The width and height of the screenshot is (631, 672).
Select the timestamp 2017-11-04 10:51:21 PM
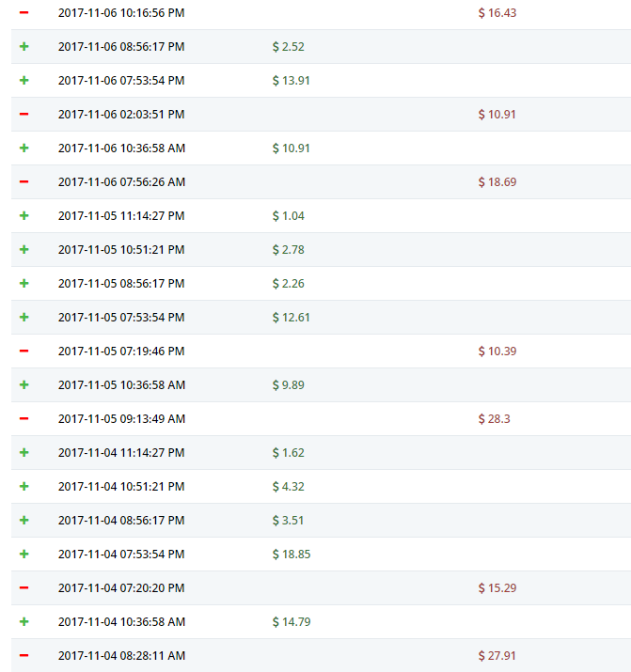pyautogui.click(x=121, y=487)
